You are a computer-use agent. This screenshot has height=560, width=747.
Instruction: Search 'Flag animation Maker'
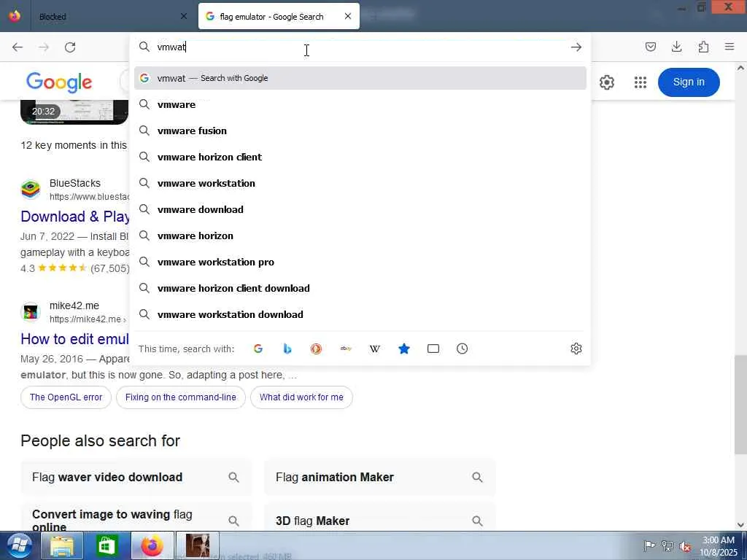coord(379,477)
